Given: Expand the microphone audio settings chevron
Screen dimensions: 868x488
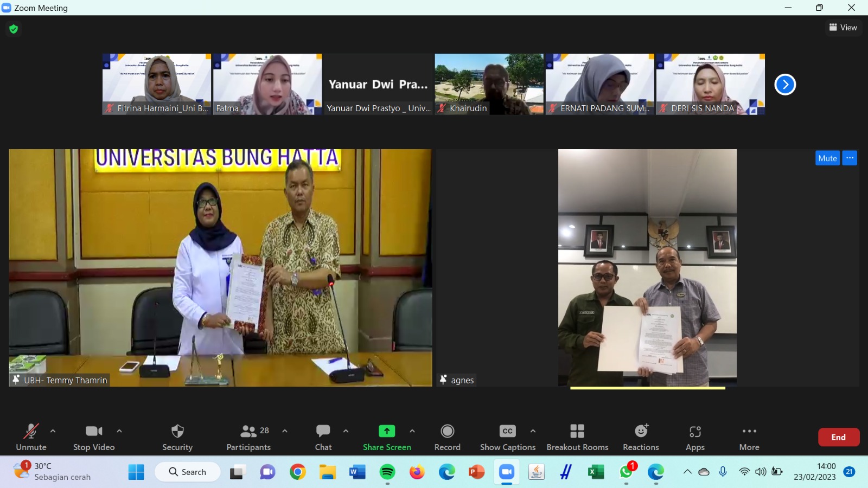Looking at the screenshot, I should [x=53, y=431].
